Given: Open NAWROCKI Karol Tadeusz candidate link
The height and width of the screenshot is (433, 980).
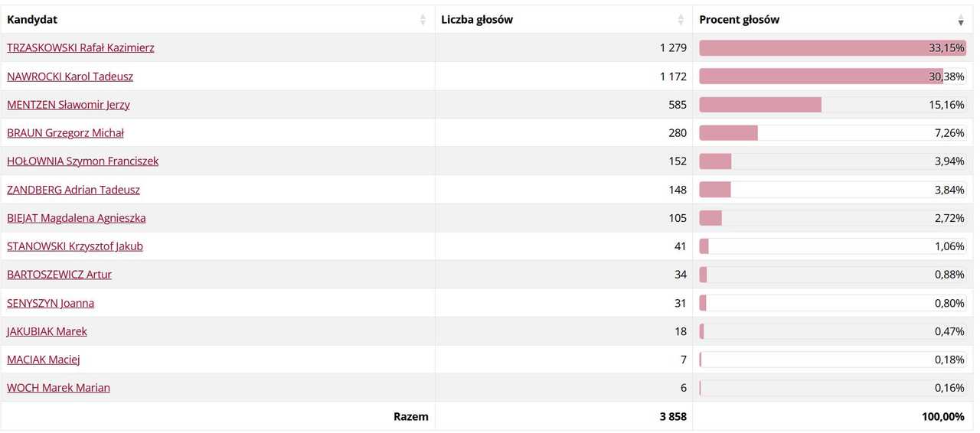Looking at the screenshot, I should 70,77.
